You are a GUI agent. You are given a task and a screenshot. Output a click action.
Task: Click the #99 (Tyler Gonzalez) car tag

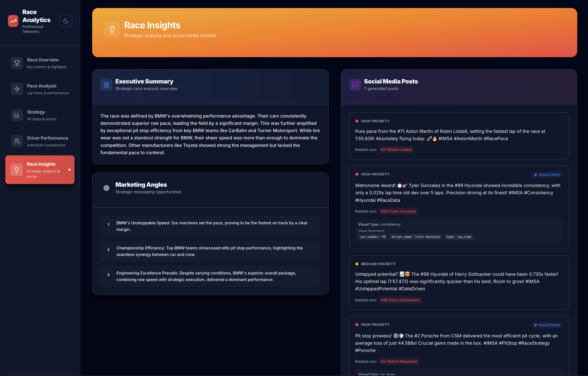[x=398, y=211]
